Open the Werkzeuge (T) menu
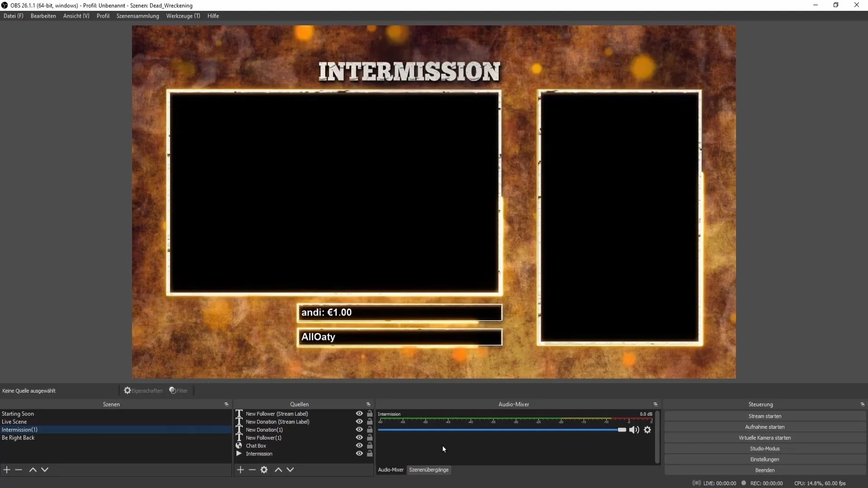868x488 pixels. [183, 16]
